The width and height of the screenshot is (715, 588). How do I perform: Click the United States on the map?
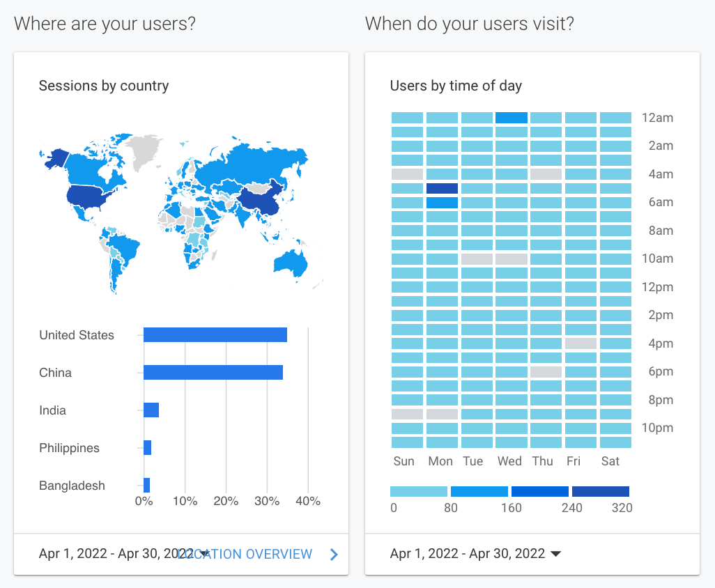tap(91, 196)
